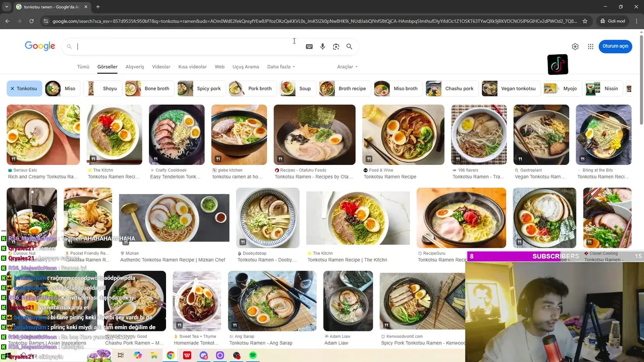Open a new Chrome tab

tap(98, 7)
